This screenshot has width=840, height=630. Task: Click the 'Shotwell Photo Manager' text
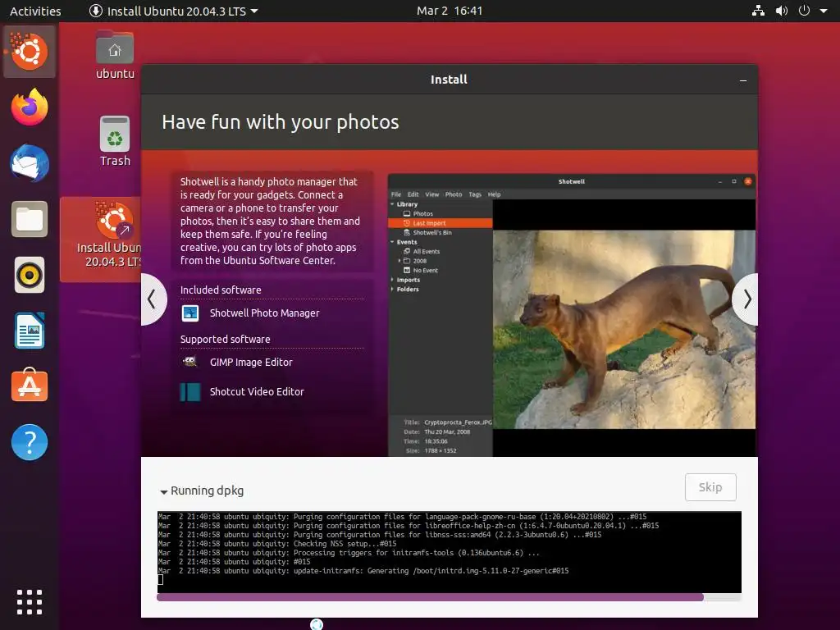[x=265, y=313]
